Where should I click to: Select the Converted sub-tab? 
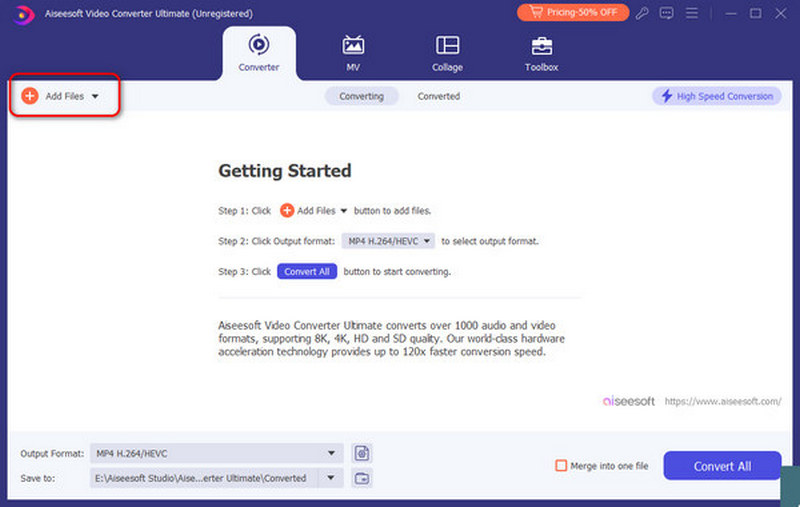click(439, 96)
